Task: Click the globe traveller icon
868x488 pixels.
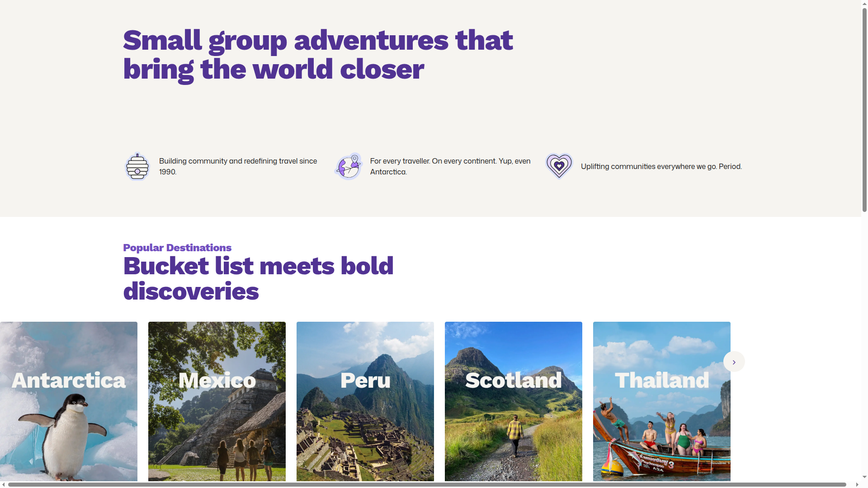Action: coord(348,166)
